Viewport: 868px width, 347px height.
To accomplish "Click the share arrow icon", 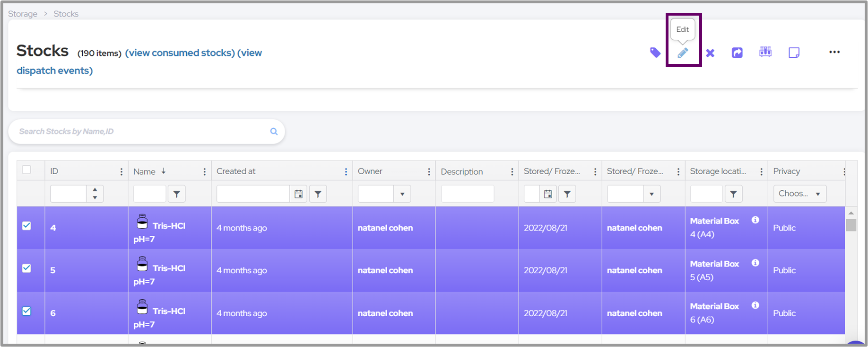I will [737, 53].
